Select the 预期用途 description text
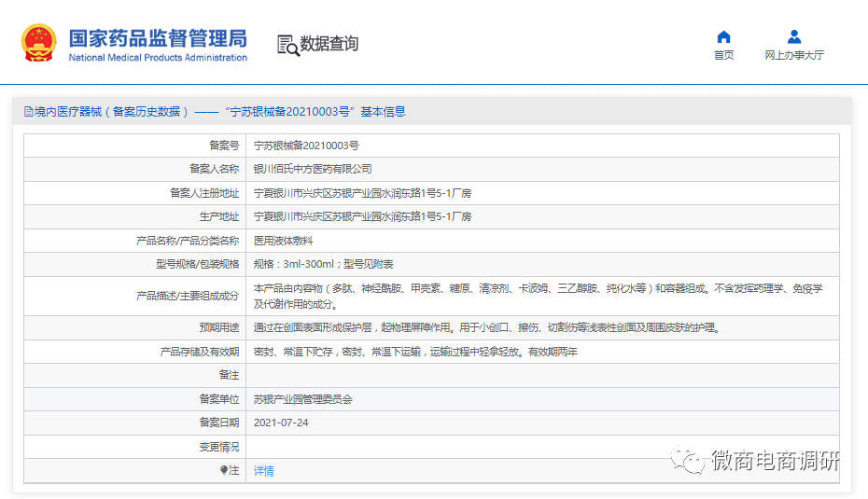The height and width of the screenshot is (499, 868). click(488, 327)
